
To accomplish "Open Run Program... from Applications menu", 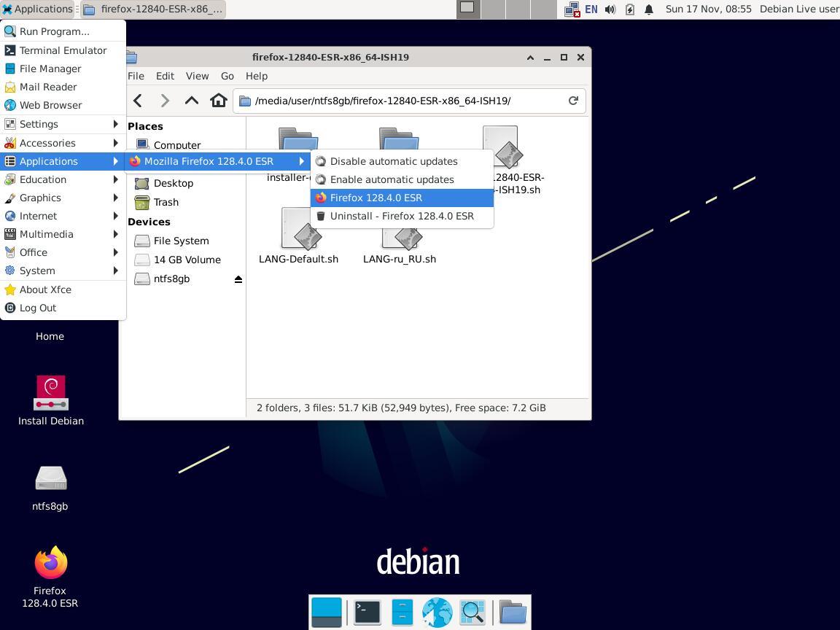I will point(63,31).
